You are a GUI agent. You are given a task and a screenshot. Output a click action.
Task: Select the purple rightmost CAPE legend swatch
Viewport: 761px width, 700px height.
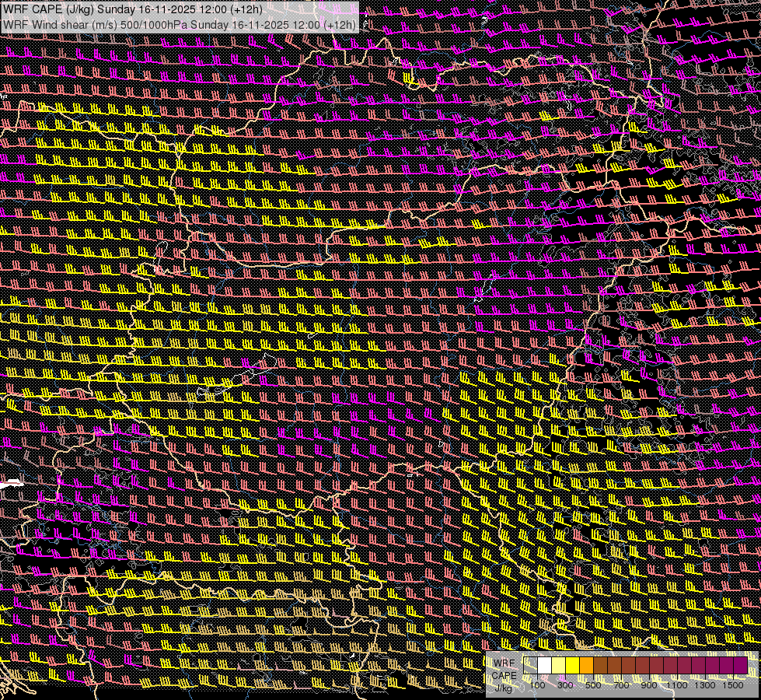coord(740,666)
